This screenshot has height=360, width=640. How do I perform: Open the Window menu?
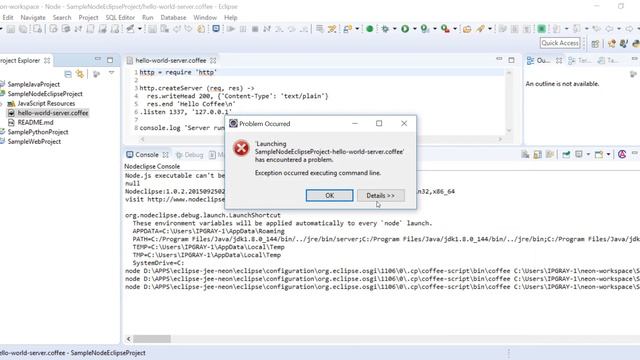[x=205, y=18]
